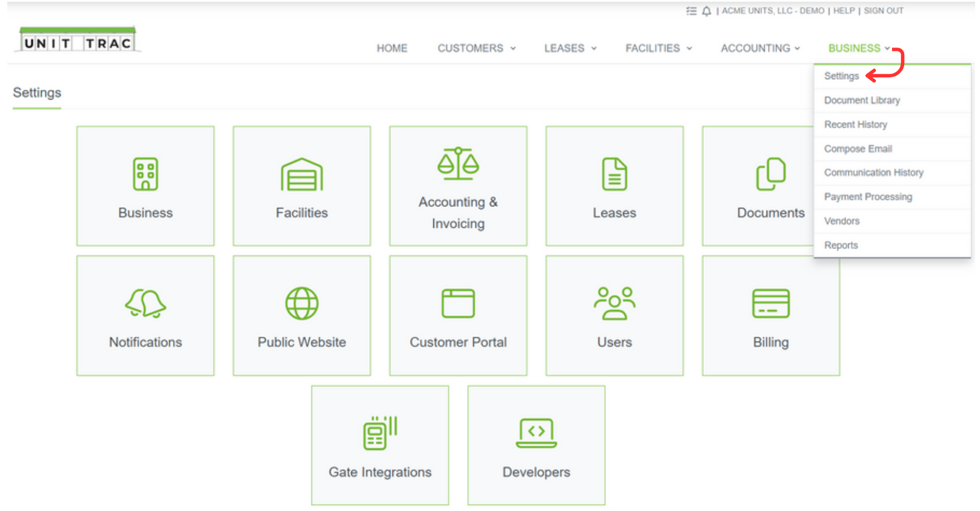This screenshot has width=980, height=511.
Task: Select Document Library from Business menu
Action: [x=862, y=100]
